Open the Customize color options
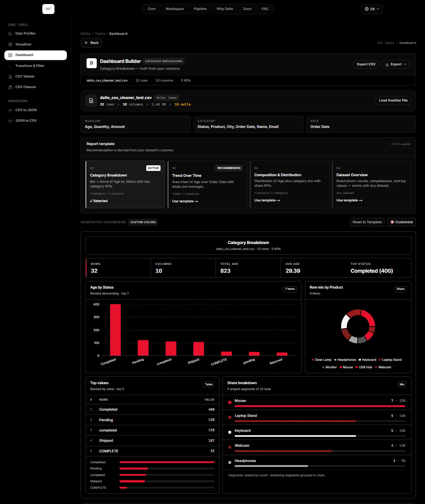 pyautogui.click(x=401, y=222)
